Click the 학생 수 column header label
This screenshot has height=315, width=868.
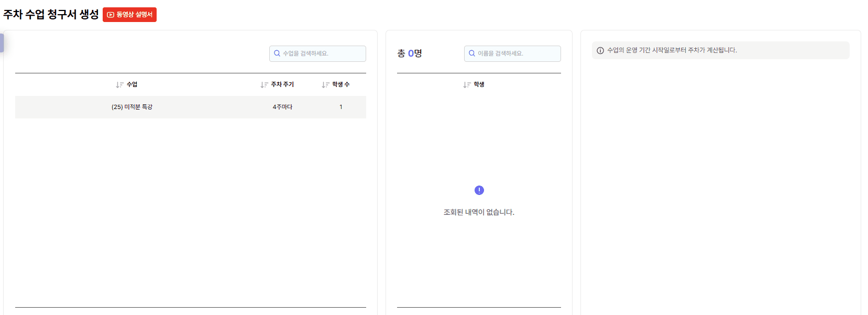[x=340, y=84]
